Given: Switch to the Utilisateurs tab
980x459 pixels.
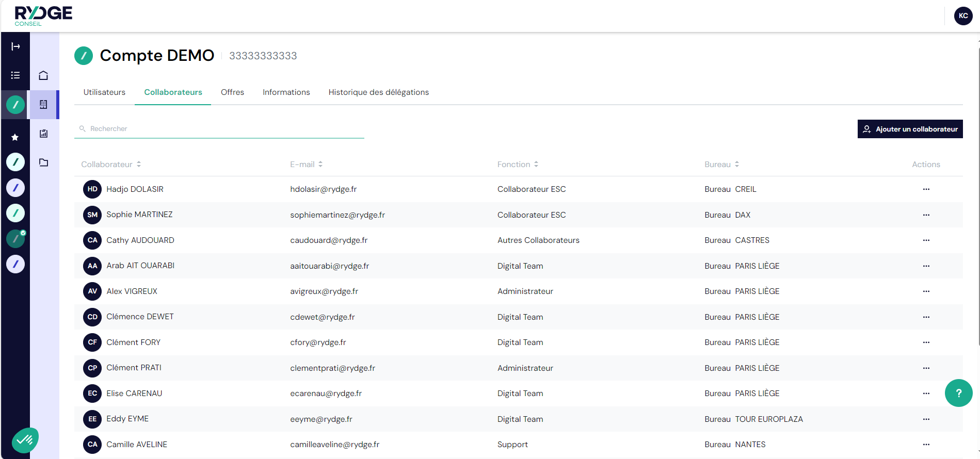Looking at the screenshot, I should tap(104, 92).
